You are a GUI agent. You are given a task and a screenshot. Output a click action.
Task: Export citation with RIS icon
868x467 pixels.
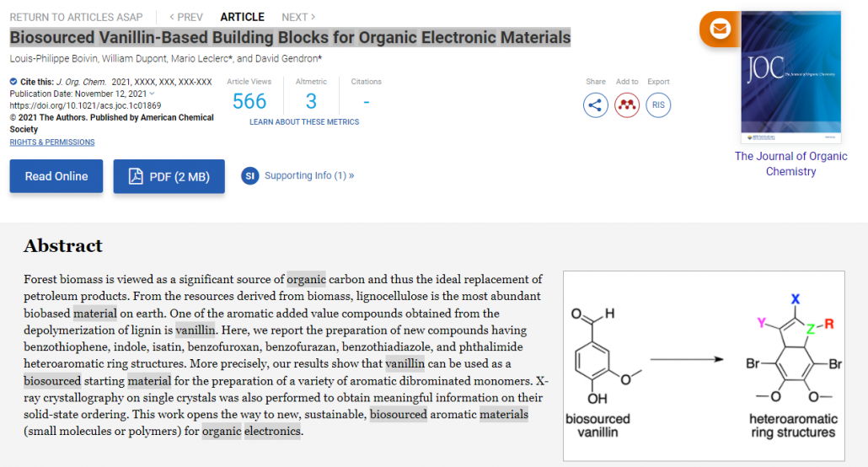pos(658,105)
